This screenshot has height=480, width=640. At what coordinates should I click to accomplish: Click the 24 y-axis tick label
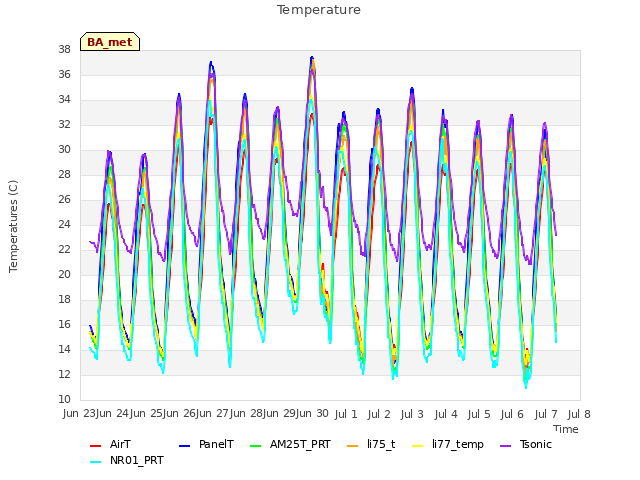[x=64, y=224]
